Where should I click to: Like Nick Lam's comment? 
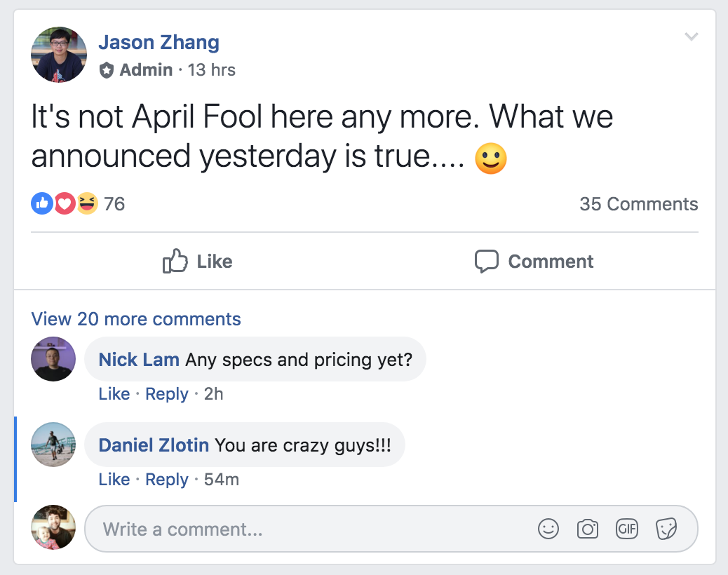[x=114, y=393]
